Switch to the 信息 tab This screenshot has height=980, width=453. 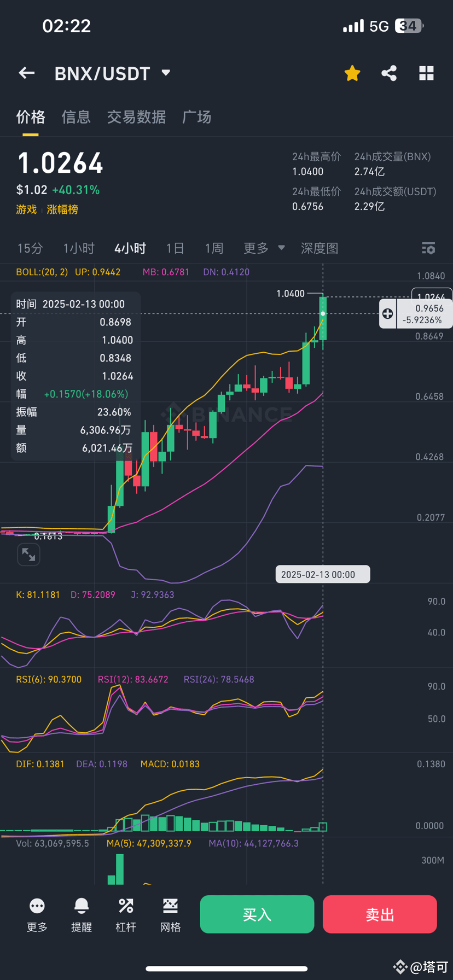(76, 116)
